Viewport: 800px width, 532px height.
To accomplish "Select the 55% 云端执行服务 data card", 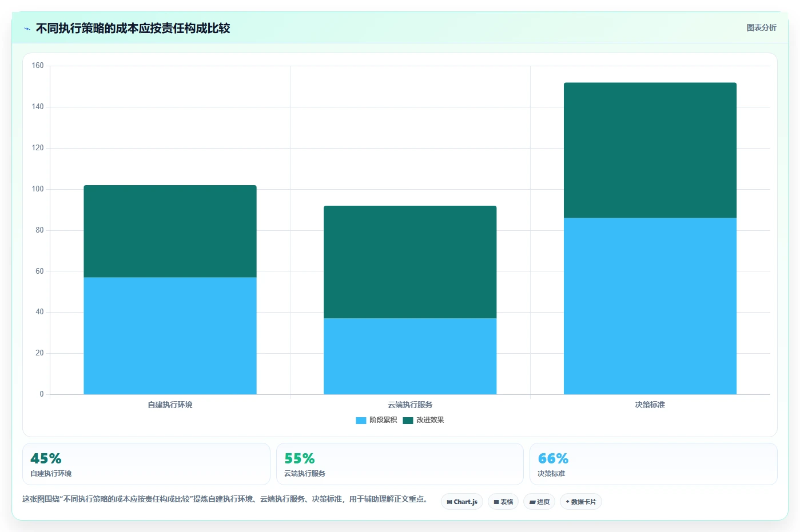I will tap(400, 464).
